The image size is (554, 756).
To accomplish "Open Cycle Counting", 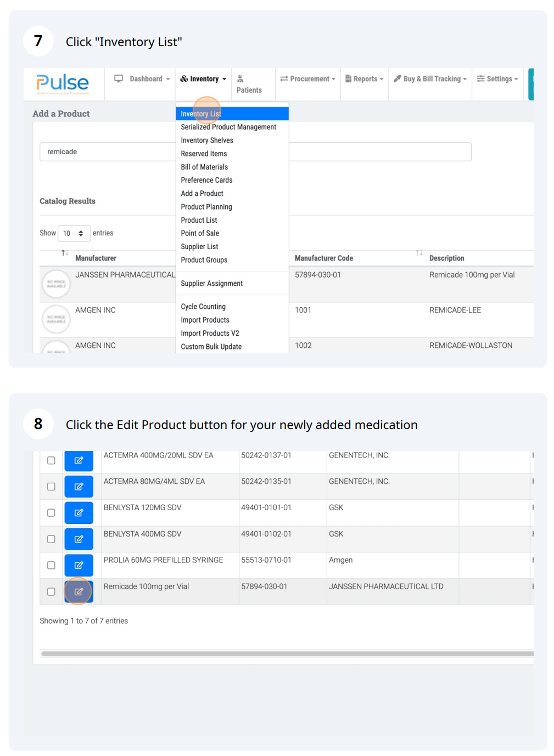I will click(203, 307).
